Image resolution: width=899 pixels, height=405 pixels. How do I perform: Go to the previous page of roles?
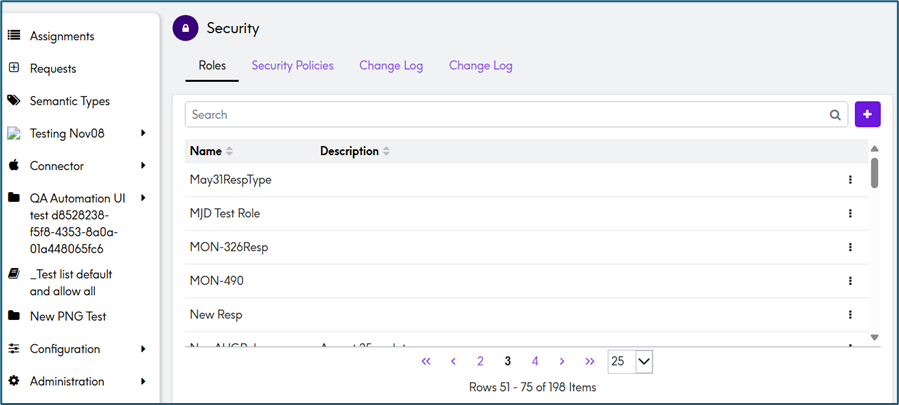[x=453, y=361]
